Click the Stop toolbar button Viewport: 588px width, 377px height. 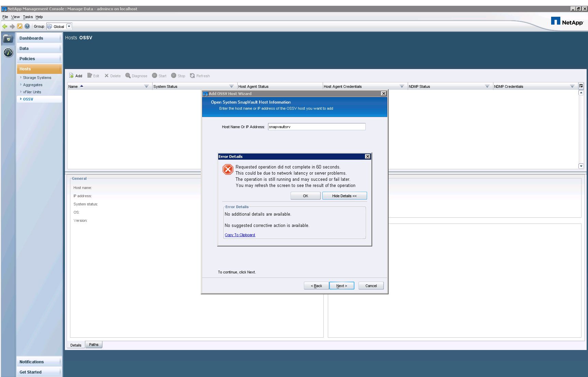click(x=178, y=76)
